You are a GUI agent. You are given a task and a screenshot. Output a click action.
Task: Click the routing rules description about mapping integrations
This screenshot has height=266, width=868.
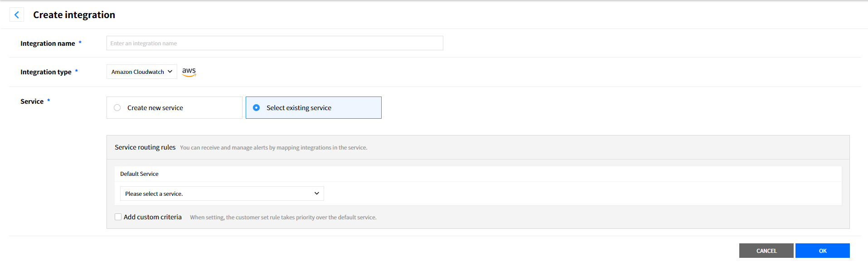coord(273,148)
